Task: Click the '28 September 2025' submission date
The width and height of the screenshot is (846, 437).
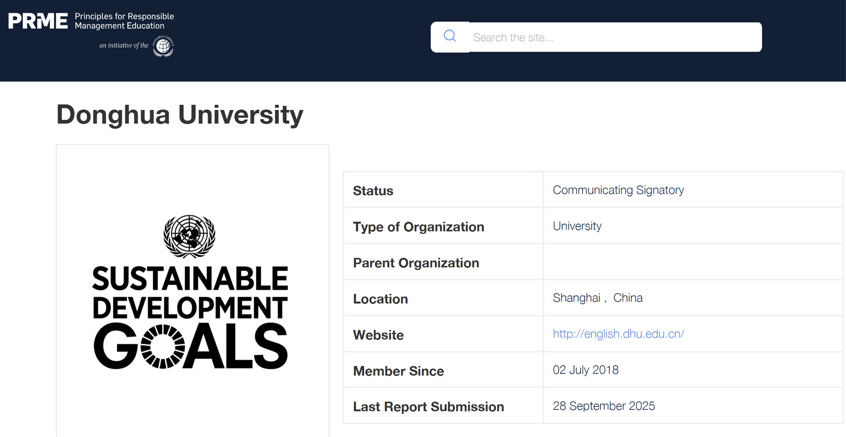Action: (x=604, y=406)
